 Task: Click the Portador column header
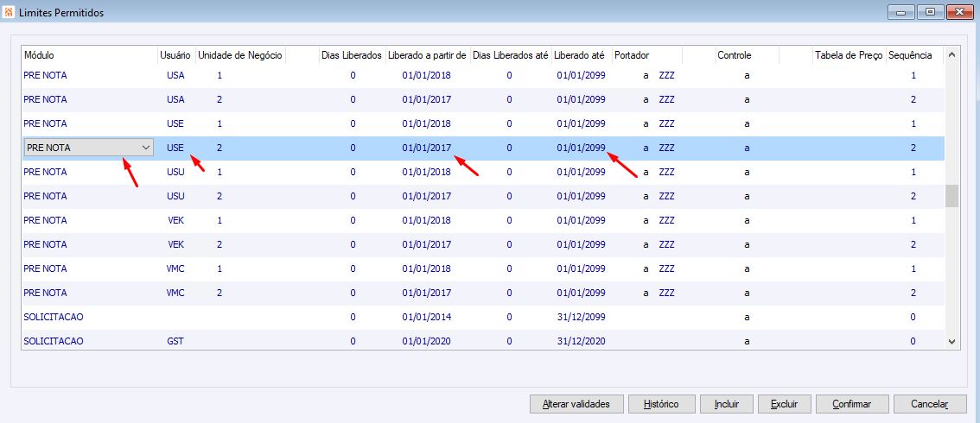click(x=632, y=55)
